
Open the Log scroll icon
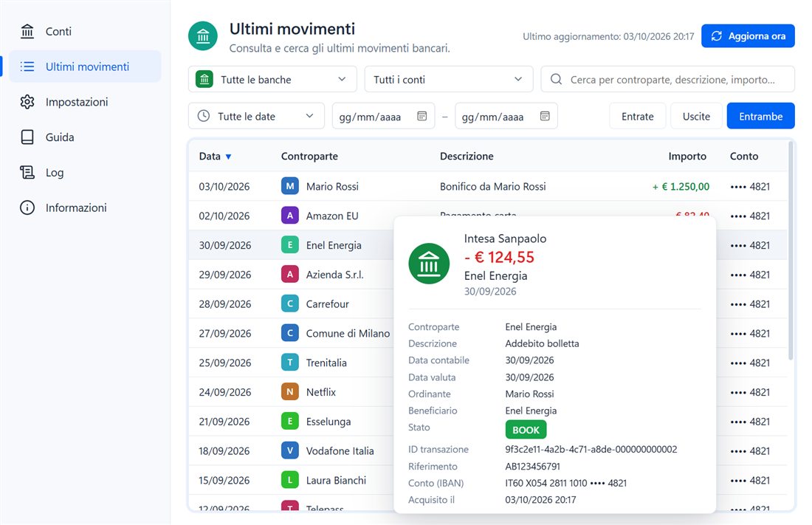27,173
